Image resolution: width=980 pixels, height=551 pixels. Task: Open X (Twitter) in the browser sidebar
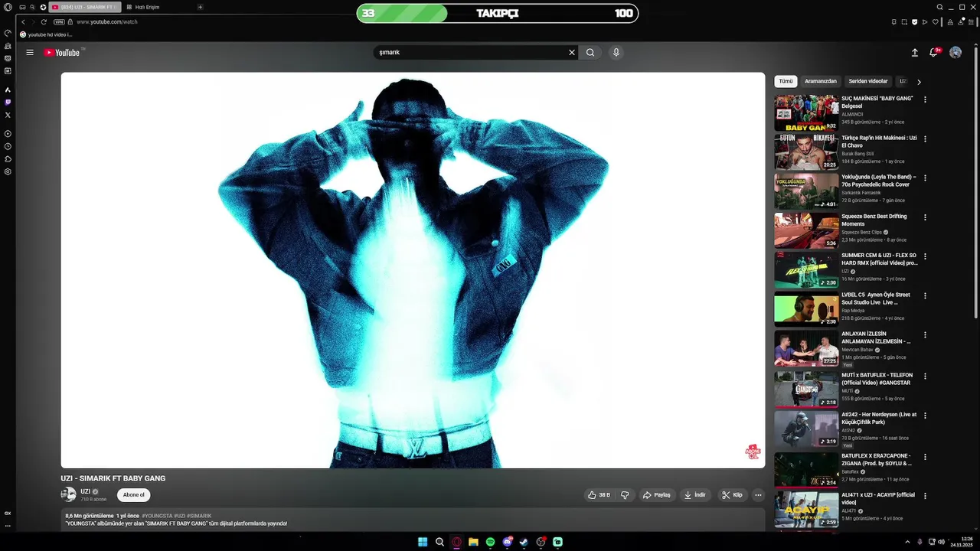[8, 115]
